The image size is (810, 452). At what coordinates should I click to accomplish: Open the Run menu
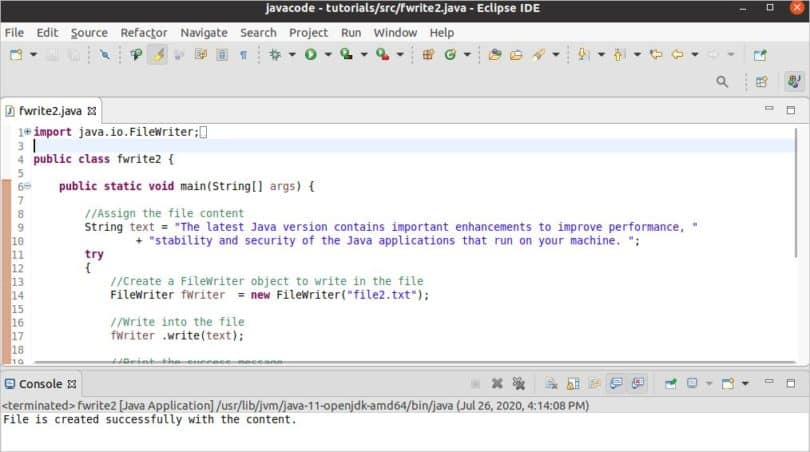click(x=351, y=33)
